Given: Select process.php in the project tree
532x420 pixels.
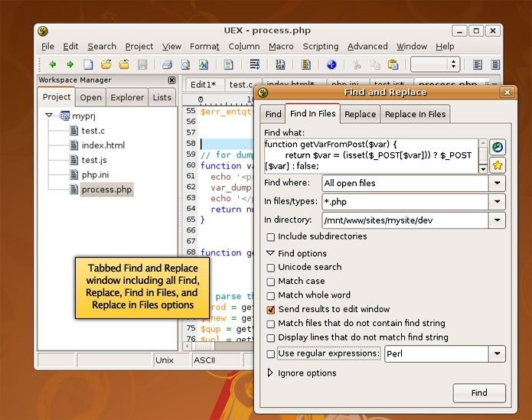Looking at the screenshot, I should (x=106, y=190).
